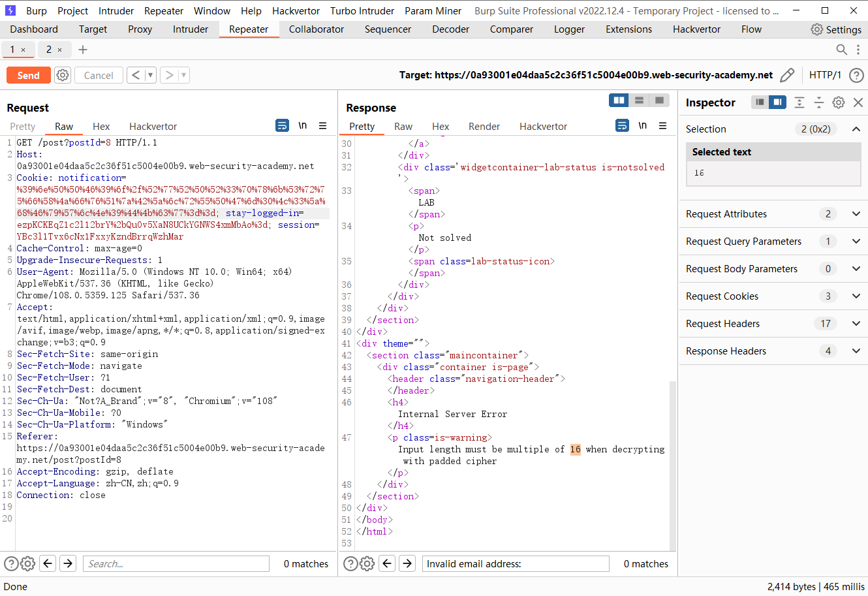Open the Request panel hamburger menu
The image size is (868, 596).
pos(322,125)
